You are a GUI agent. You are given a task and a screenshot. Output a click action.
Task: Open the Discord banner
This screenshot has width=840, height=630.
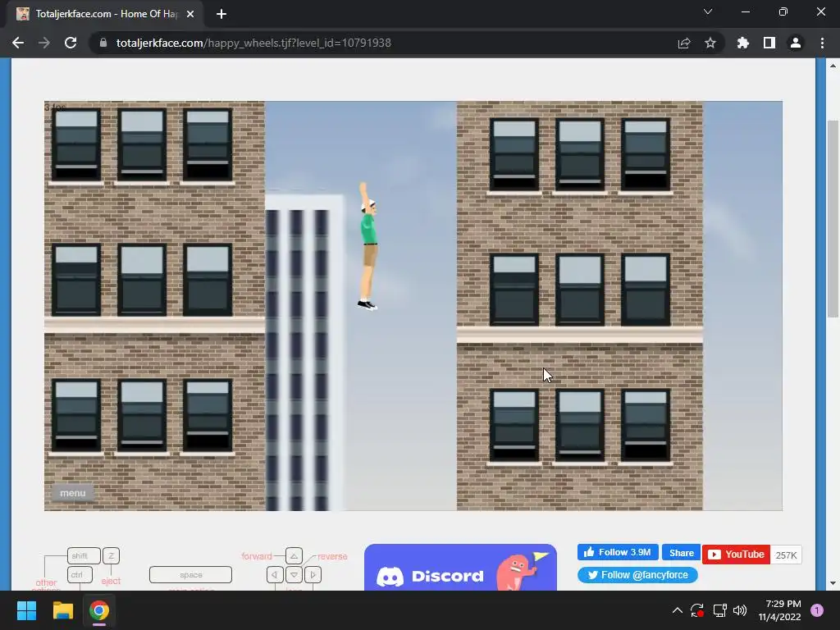click(460, 568)
